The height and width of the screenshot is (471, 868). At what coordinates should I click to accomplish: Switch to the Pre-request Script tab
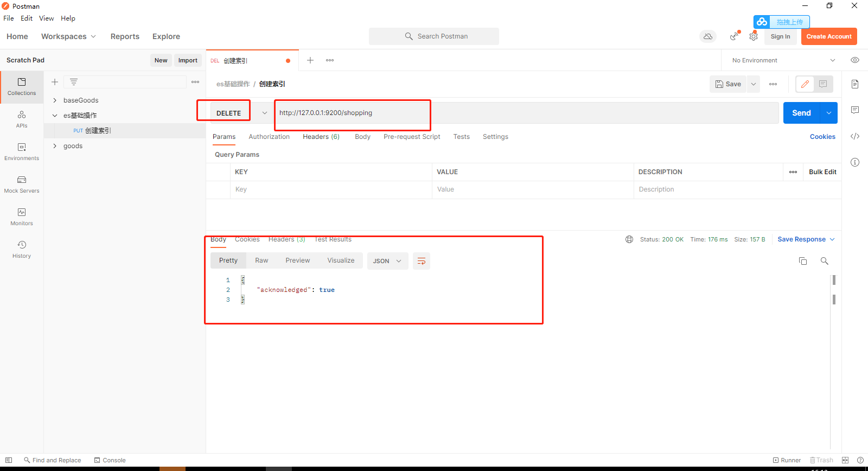(x=412, y=137)
